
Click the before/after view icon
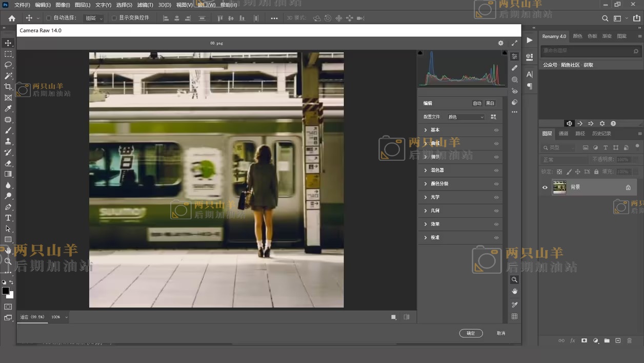coord(407,317)
